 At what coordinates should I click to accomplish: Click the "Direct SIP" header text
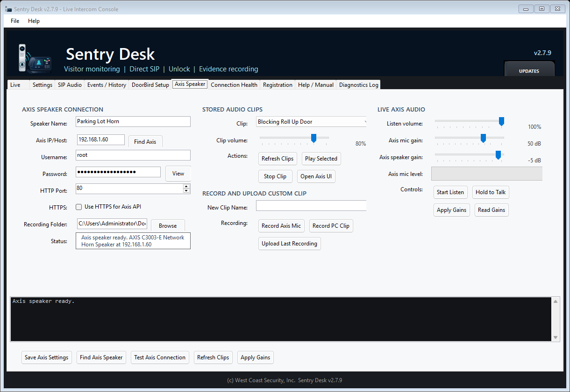(144, 69)
